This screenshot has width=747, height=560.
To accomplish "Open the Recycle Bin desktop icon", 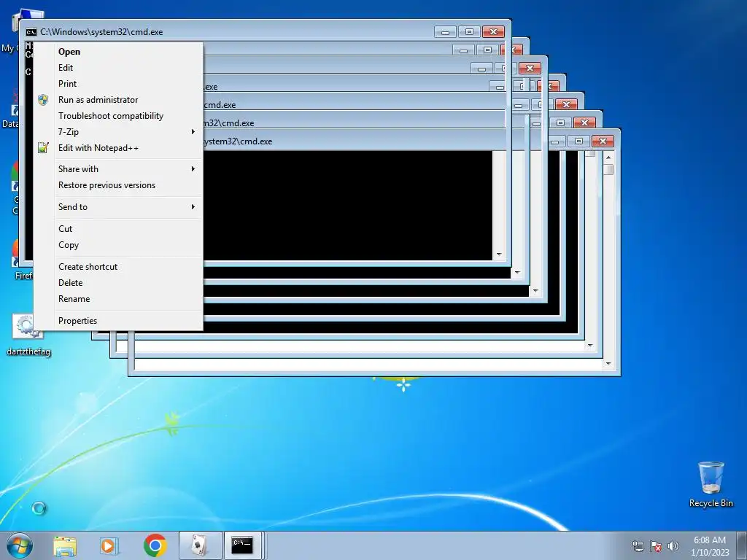I will click(x=711, y=484).
